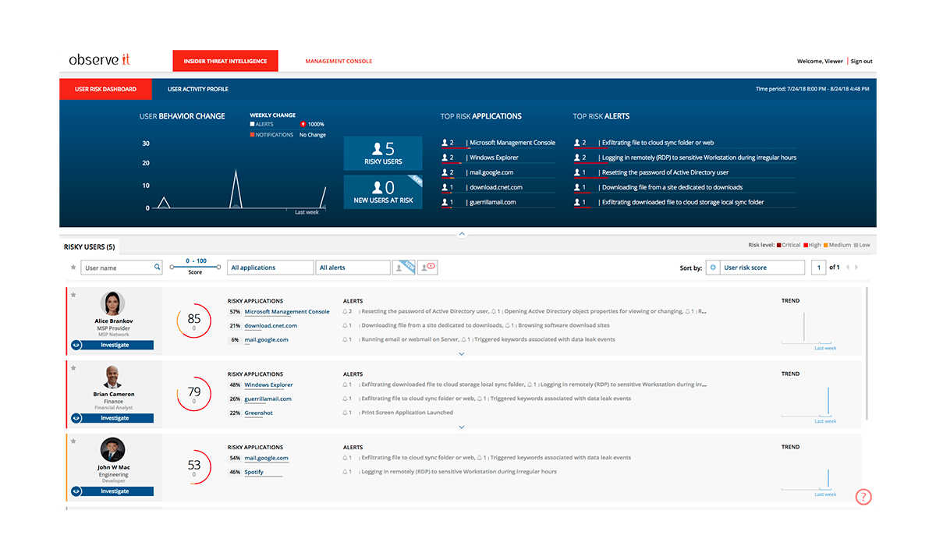Click the users with alerts filter icon
Screen dimensions: 936x560
pos(426,267)
